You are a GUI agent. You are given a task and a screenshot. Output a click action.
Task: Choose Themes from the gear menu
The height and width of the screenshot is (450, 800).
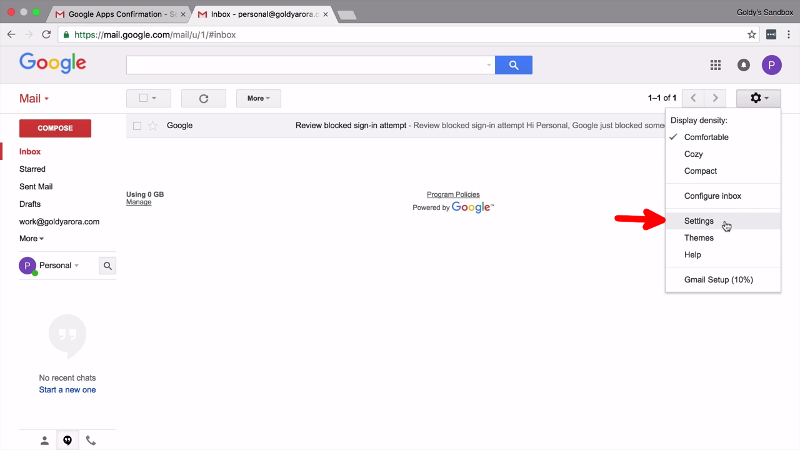click(698, 238)
